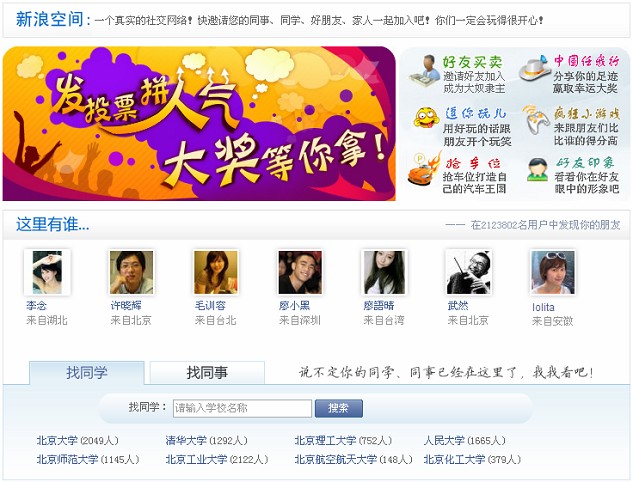Screen dimensions: 633x482
Task: View 许晓辉's avatar thumbnail
Action: point(132,272)
